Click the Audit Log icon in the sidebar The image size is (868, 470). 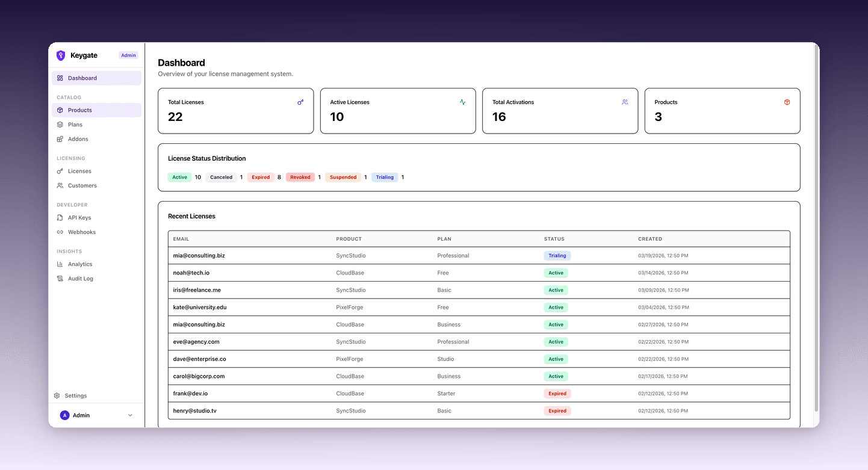click(x=60, y=278)
